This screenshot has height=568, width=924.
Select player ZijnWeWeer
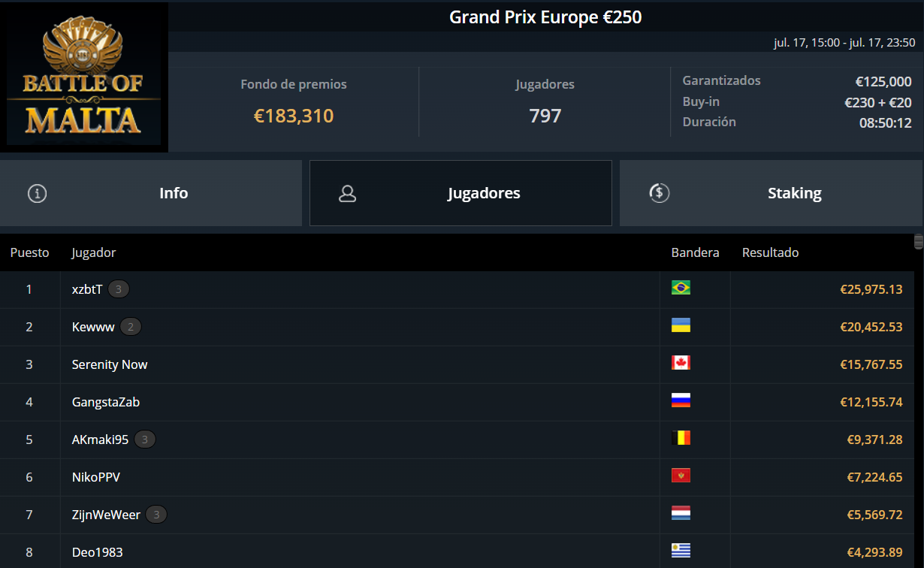pos(106,515)
